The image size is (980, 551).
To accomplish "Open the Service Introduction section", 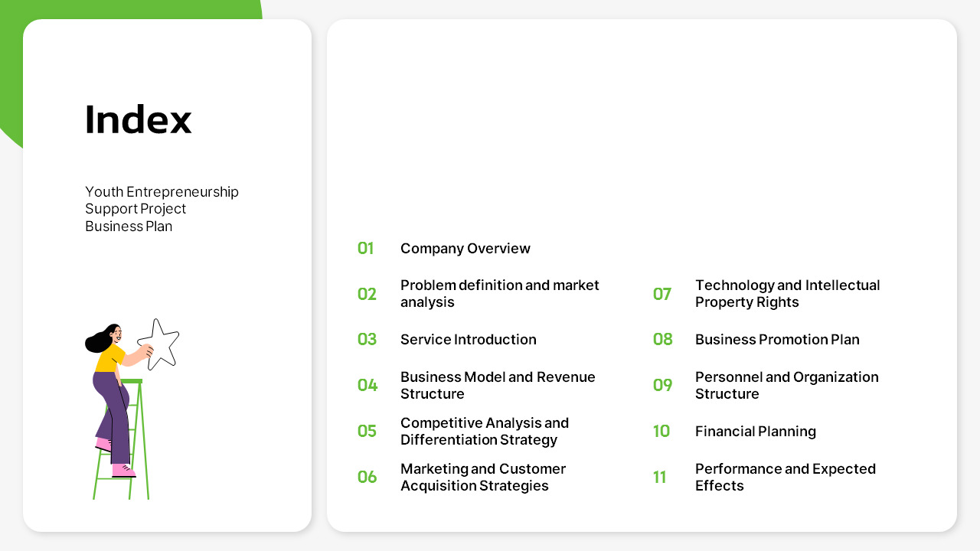I will pyautogui.click(x=468, y=339).
